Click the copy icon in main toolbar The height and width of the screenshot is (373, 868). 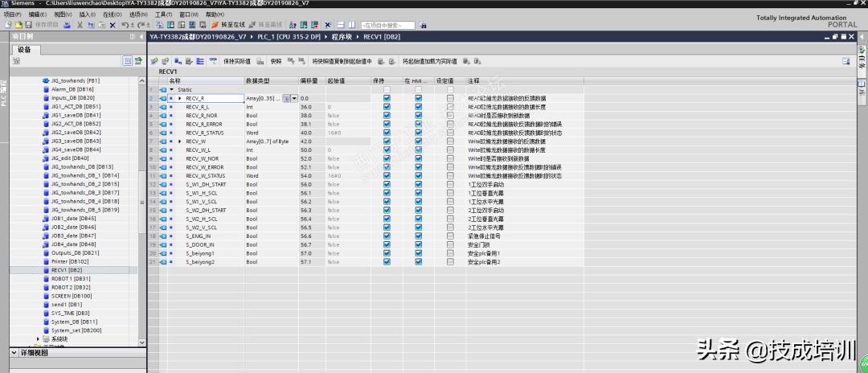[x=91, y=25]
